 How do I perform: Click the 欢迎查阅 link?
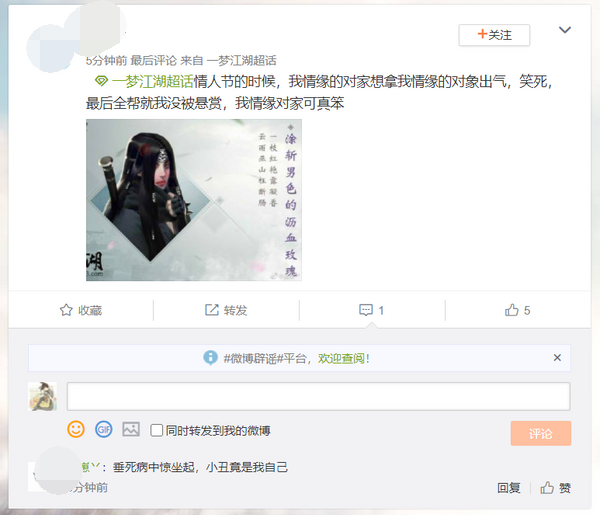pos(344,359)
